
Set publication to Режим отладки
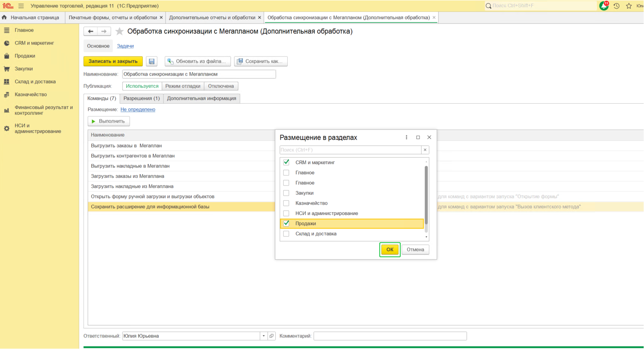click(x=183, y=86)
